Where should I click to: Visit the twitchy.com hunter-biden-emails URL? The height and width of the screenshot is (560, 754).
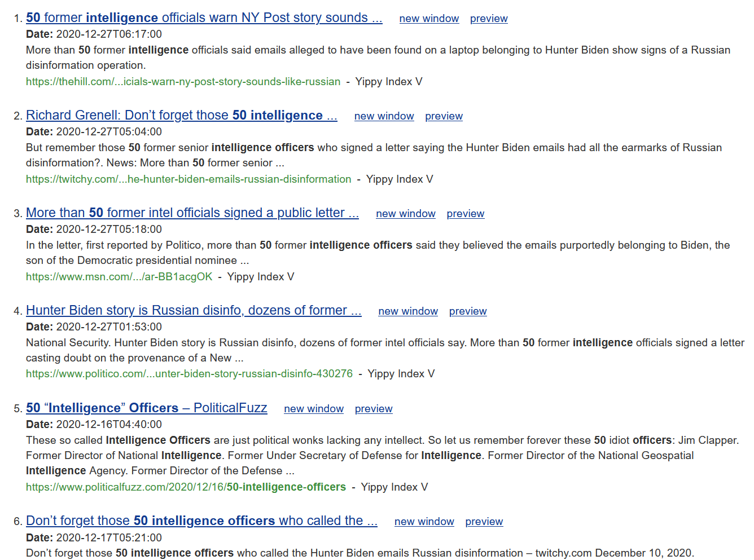pyautogui.click(x=188, y=179)
